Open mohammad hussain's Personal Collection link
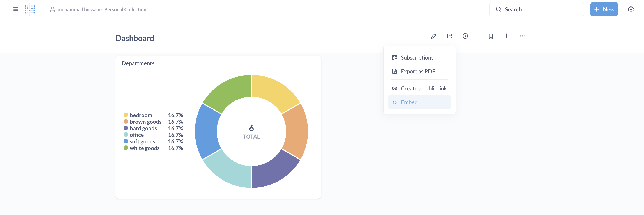This screenshot has height=215, width=644. [x=102, y=9]
